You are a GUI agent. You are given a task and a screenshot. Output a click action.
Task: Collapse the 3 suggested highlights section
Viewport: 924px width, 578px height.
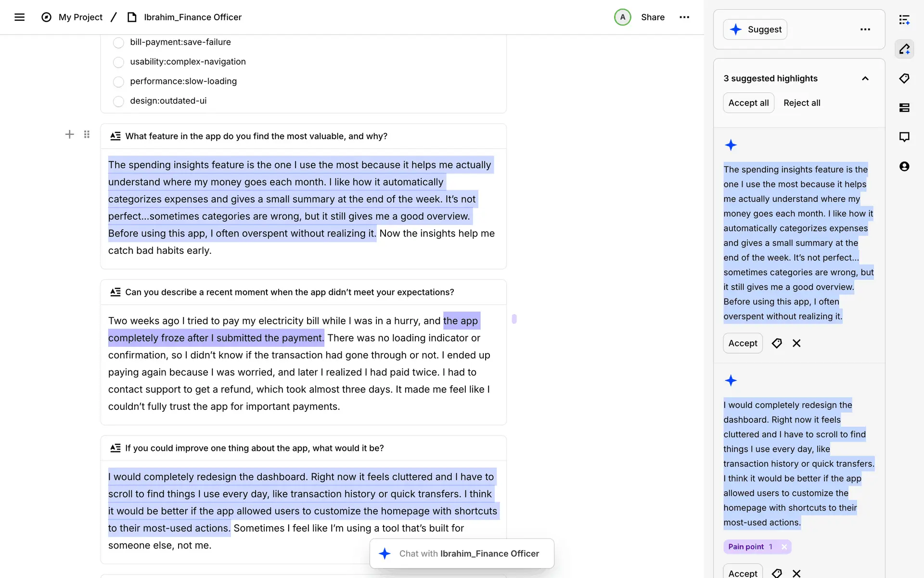[865, 79]
